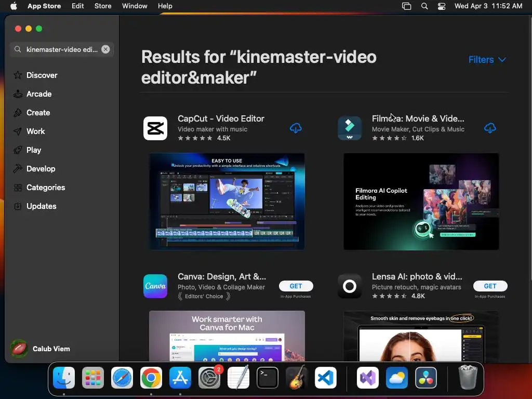
Task: Open the Store menu
Action: click(103, 6)
